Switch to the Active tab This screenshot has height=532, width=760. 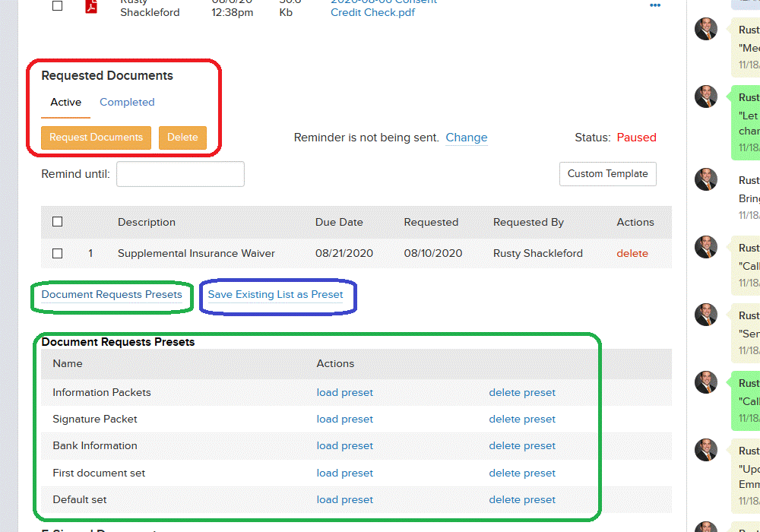[x=65, y=103]
